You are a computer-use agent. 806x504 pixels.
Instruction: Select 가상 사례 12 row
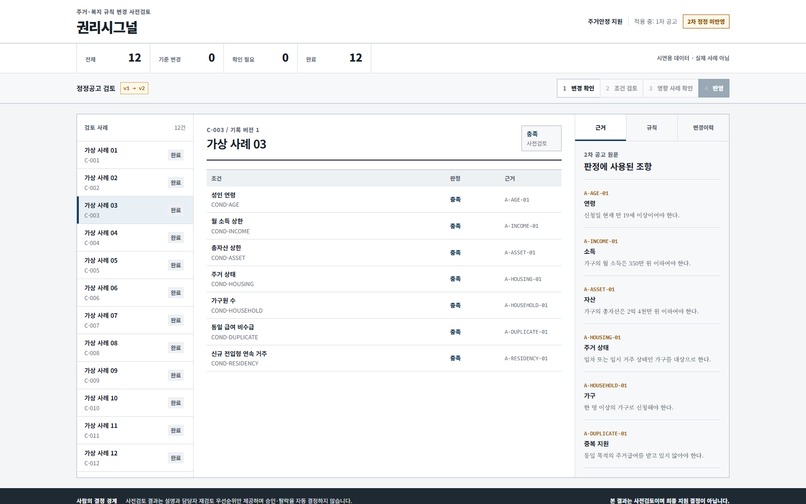tap(135, 458)
